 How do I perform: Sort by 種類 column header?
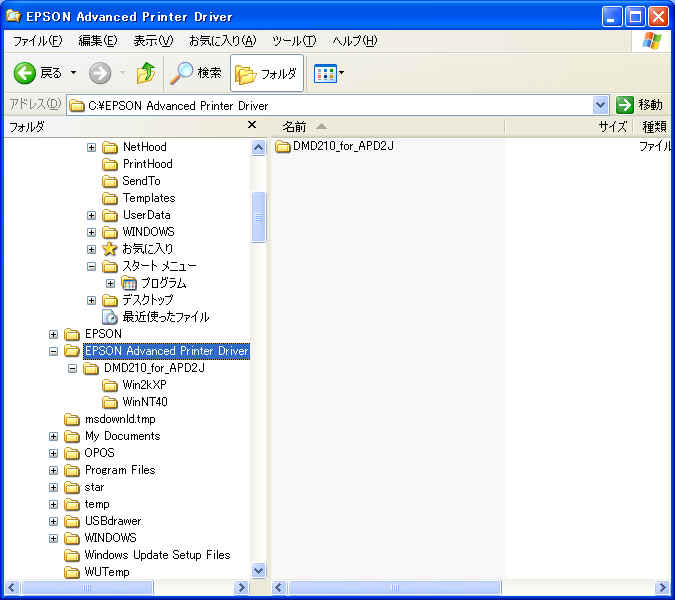click(x=653, y=127)
